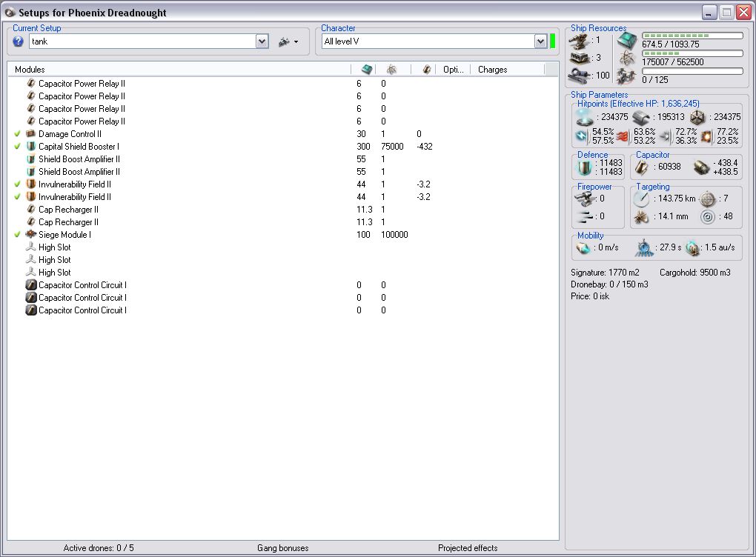Click the 'Cargohold: 9500 m3' text

694,273
